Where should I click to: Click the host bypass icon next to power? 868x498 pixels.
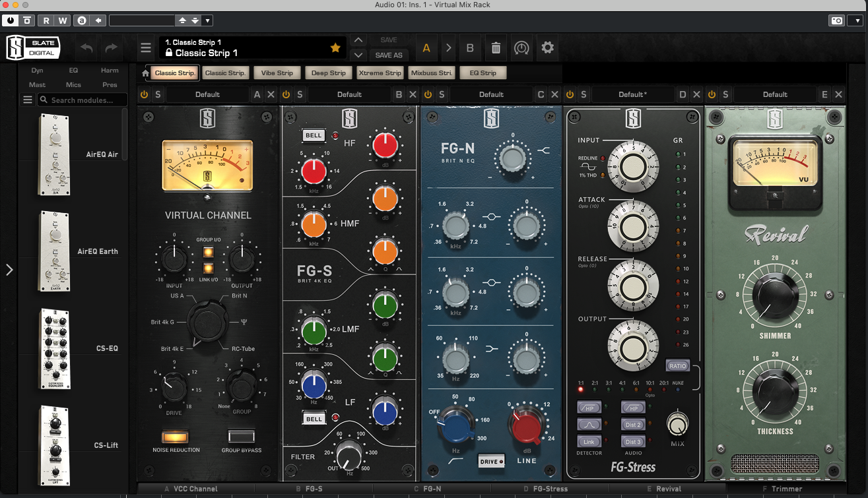(x=26, y=20)
